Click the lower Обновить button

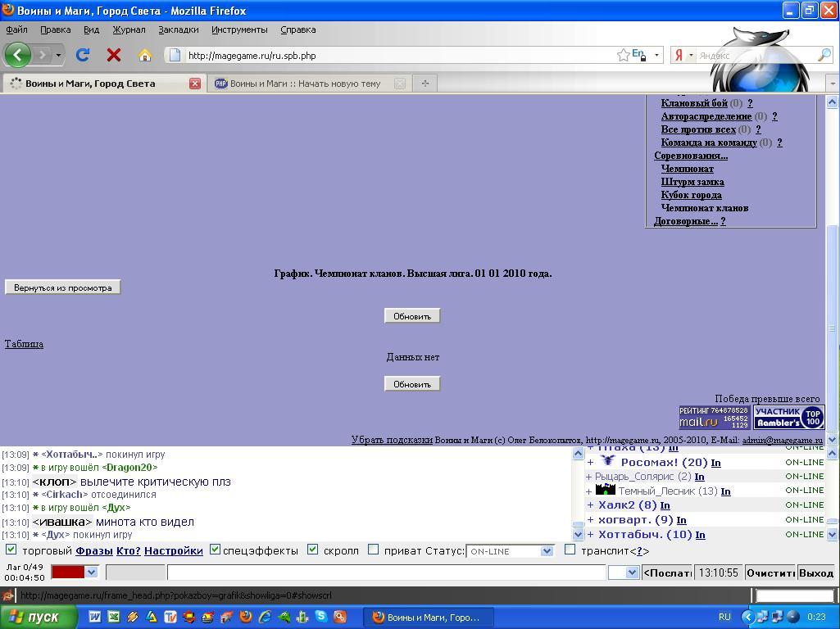pos(412,384)
